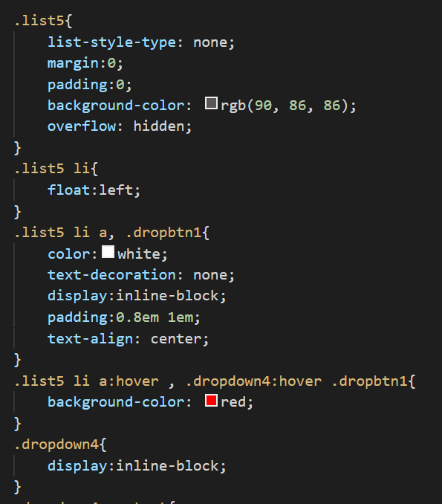Place the cursor on 'text-align: center;'
Image resolution: width=442 pixels, height=504 pixels.
click(129, 339)
